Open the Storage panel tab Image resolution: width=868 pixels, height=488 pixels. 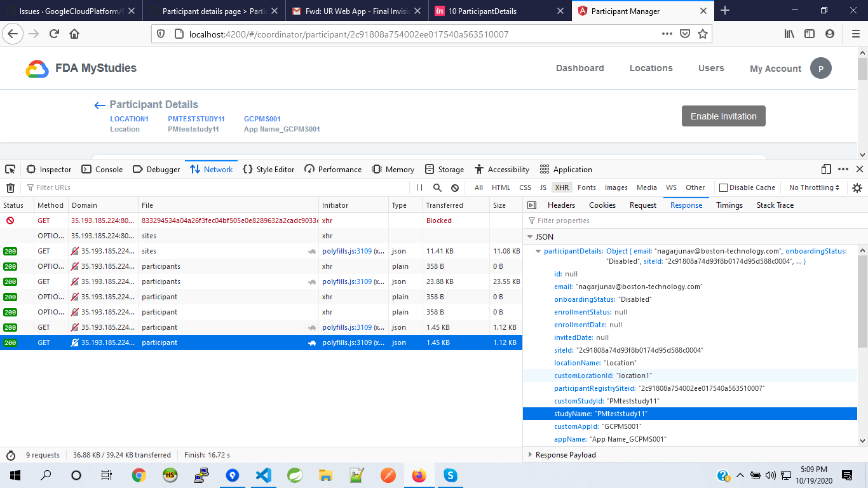tap(445, 169)
